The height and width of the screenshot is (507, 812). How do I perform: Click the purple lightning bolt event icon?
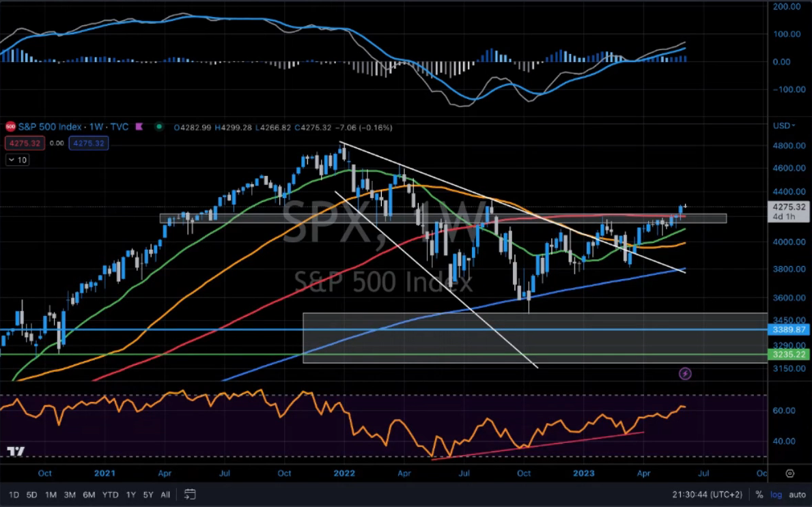tap(685, 374)
